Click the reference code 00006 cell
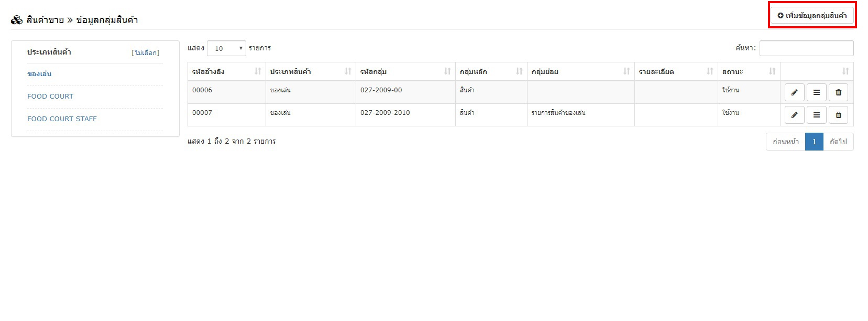Viewport: 868px width, 321px height. coord(227,92)
